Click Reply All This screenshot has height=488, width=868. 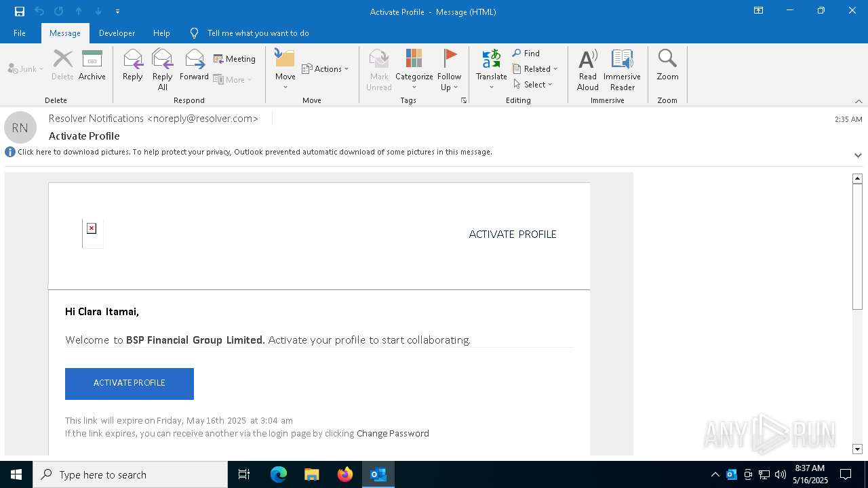163,70
